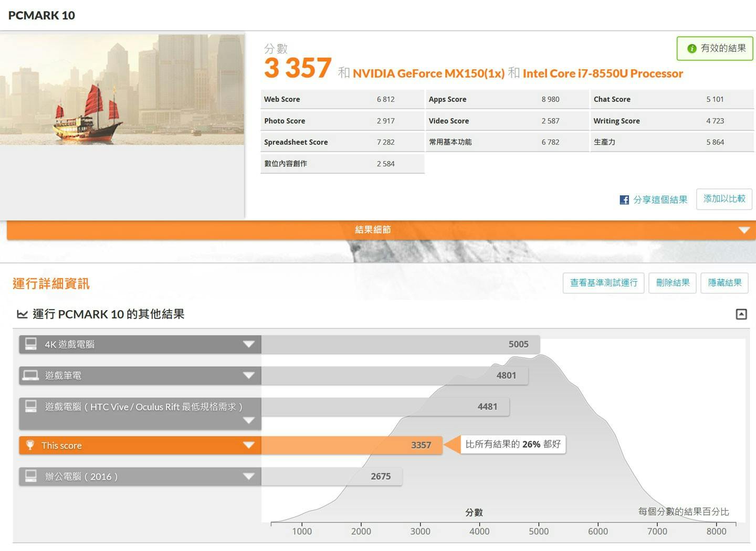Screen dimensions: 756x551
Task: Click the 每個分數的結果百分比 chart label
Action: click(684, 512)
